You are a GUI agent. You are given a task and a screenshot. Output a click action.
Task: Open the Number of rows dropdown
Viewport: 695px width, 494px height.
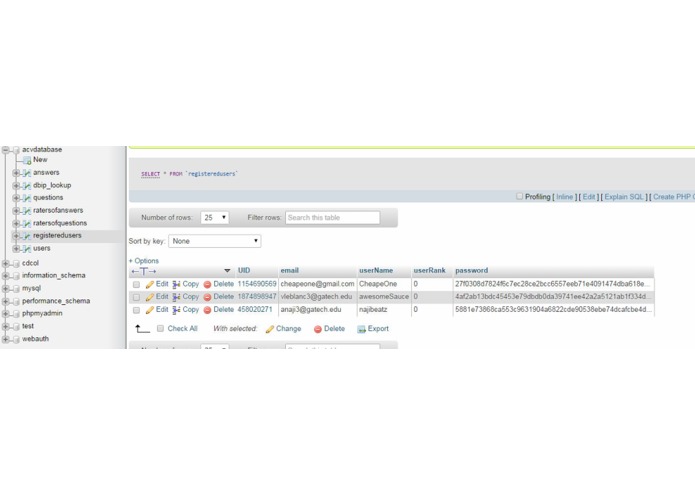coord(215,218)
